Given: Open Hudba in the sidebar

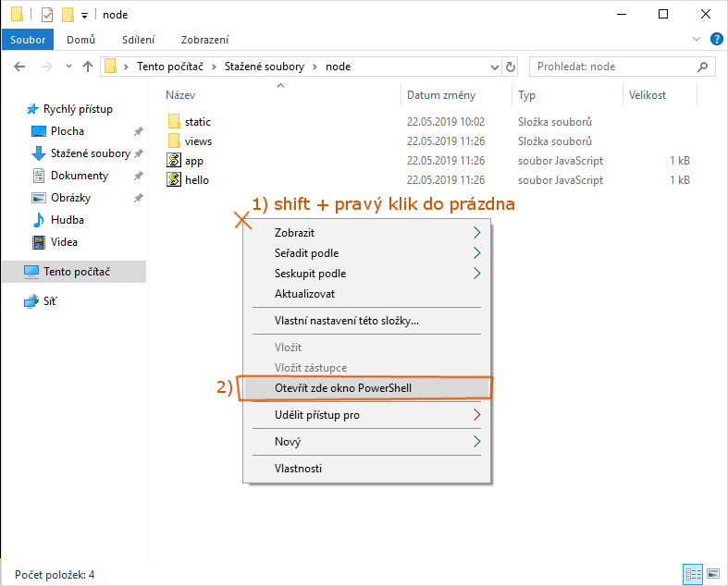Looking at the screenshot, I should [68, 220].
